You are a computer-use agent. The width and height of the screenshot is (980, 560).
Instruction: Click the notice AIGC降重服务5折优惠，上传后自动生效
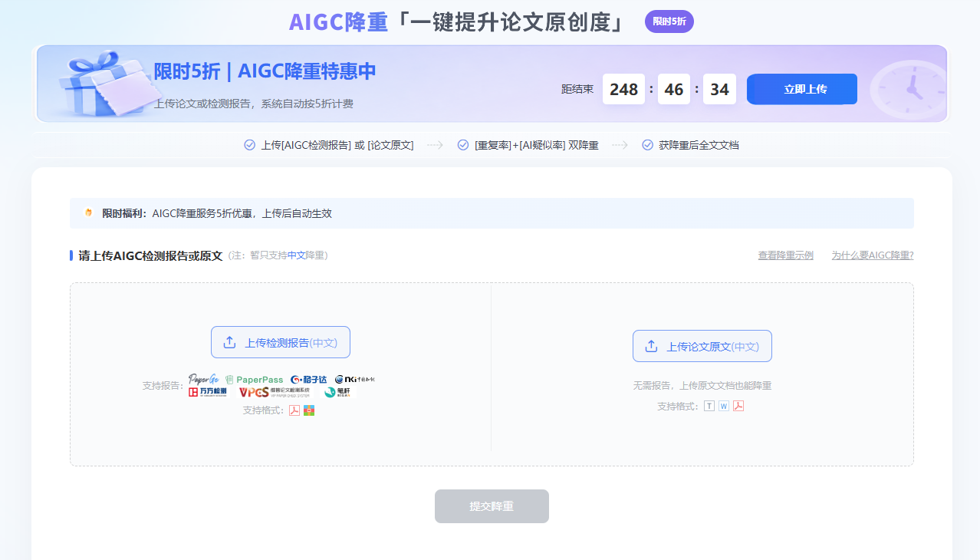point(242,213)
